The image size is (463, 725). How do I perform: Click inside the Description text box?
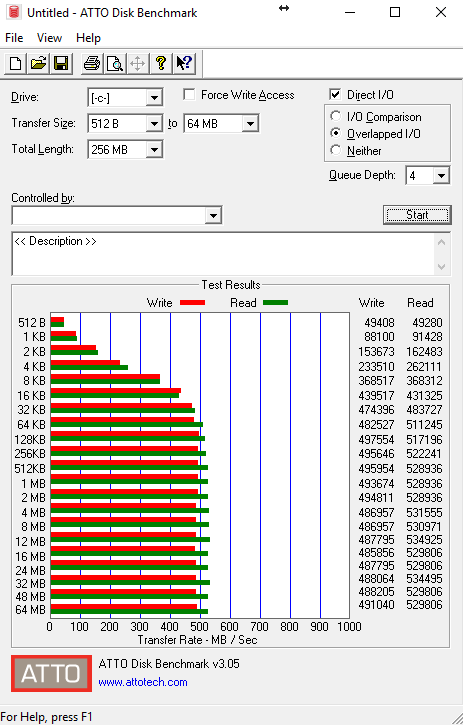point(224,254)
